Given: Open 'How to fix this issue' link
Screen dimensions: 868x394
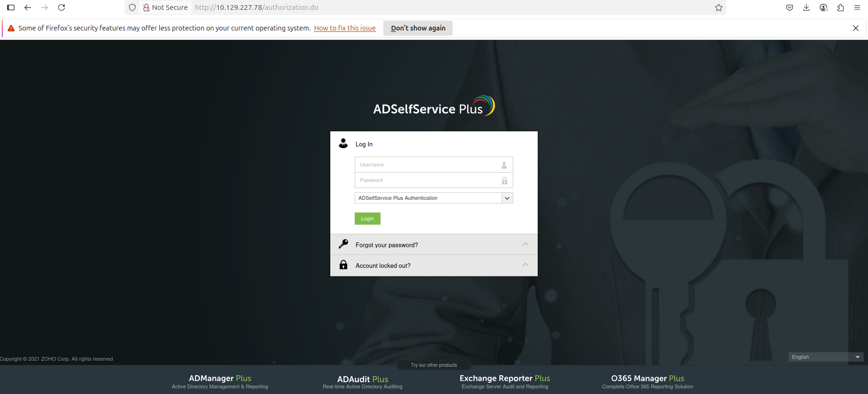Looking at the screenshot, I should 345,28.
